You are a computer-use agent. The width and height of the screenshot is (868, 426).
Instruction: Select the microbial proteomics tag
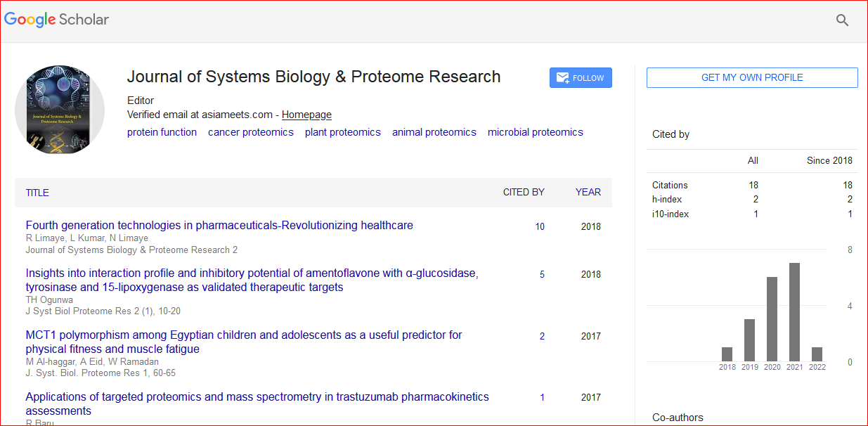535,132
